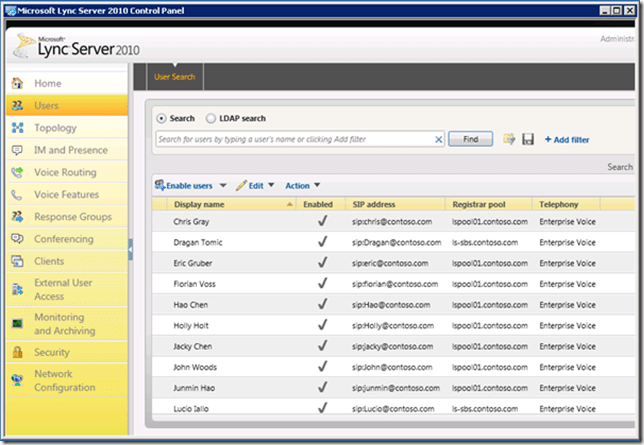Select the Search radio button

162,118
